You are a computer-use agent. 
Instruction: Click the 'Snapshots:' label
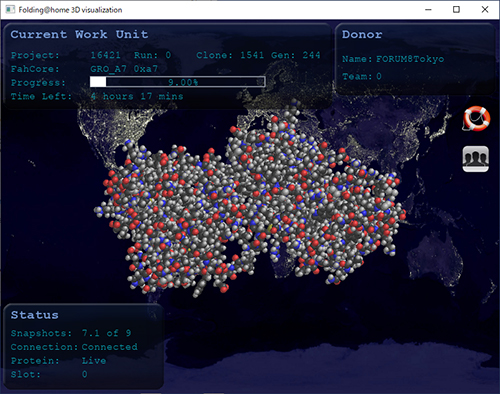[41, 333]
